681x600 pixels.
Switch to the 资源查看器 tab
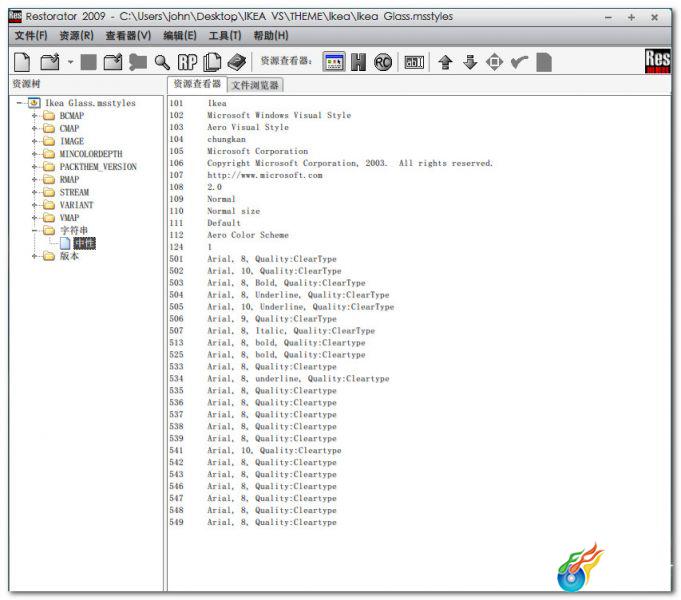pos(197,84)
